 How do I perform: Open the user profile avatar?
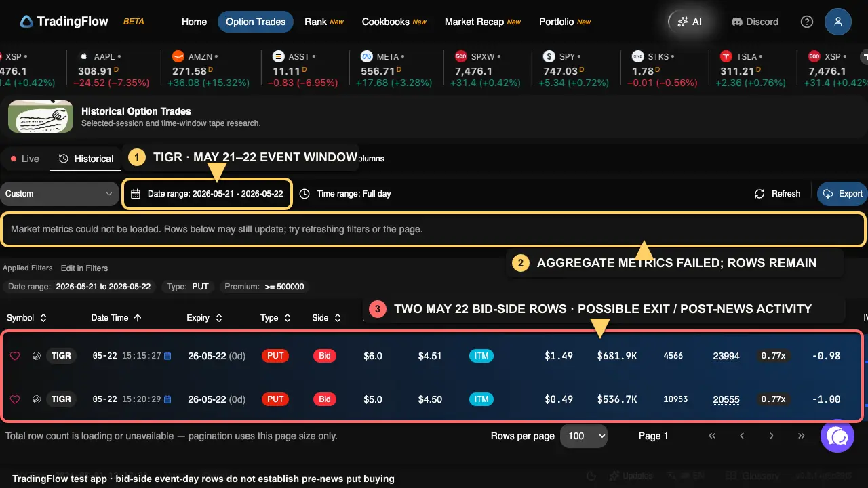point(838,22)
